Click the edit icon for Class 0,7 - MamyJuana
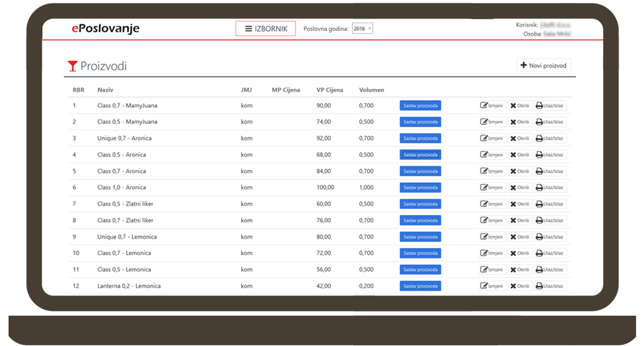 pyautogui.click(x=484, y=105)
